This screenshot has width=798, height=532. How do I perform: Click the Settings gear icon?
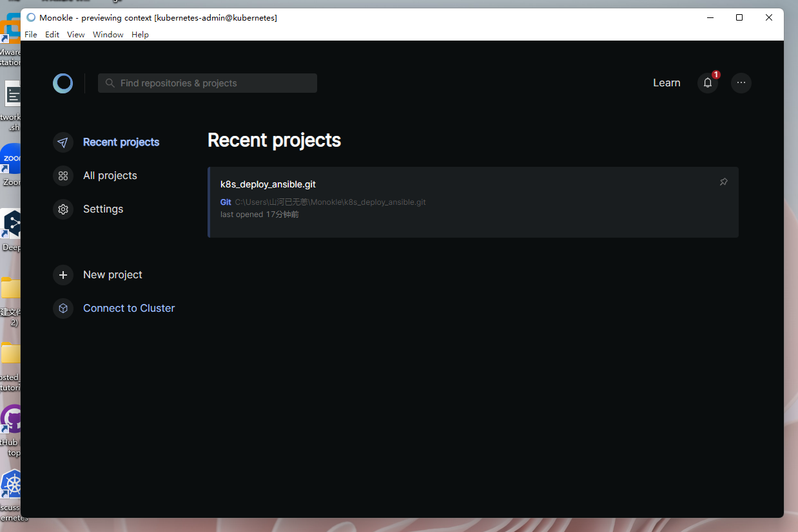63,209
